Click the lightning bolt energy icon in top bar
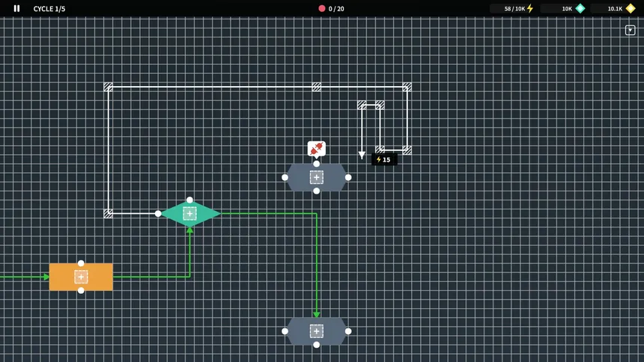Viewport: 644px width, 362px height. coord(530,8)
